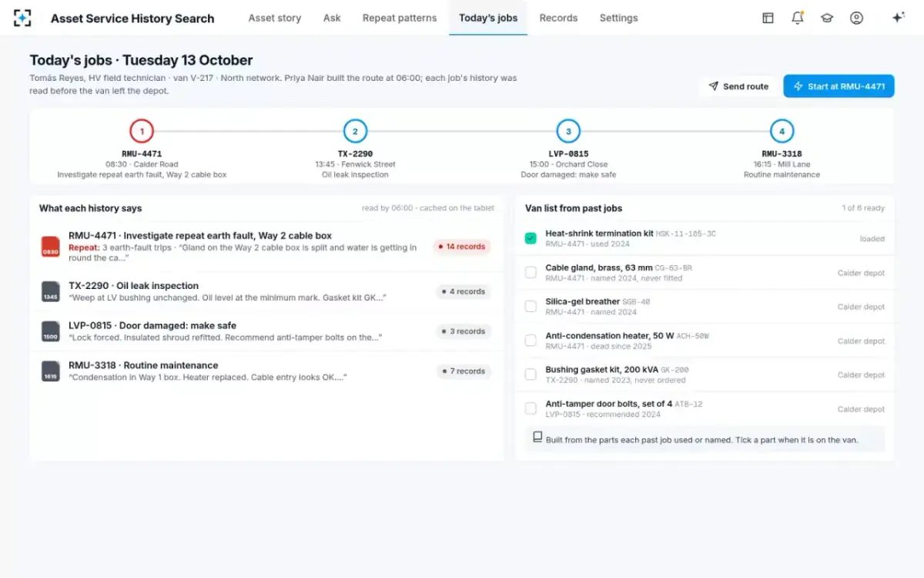
Task: Click part code GK-200
Action: 675,370
